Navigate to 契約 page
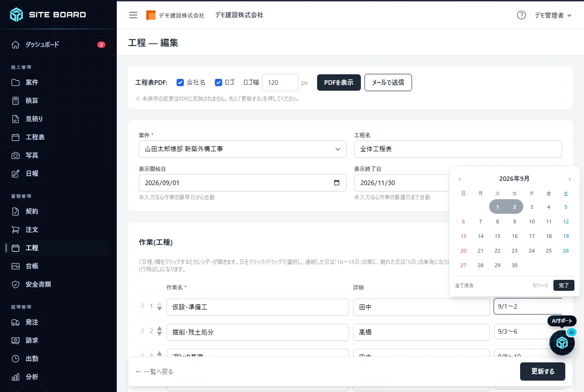This screenshot has width=584, height=392. 58,211
